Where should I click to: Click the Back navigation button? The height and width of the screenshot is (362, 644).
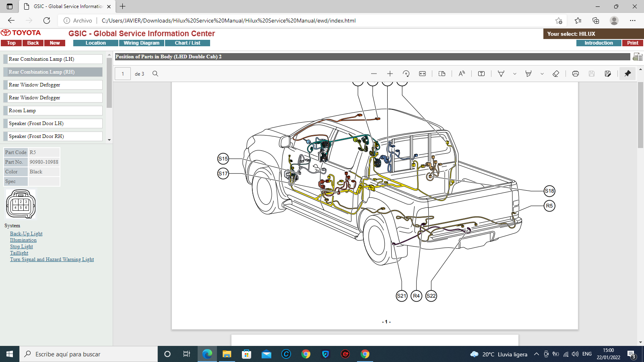coord(33,43)
